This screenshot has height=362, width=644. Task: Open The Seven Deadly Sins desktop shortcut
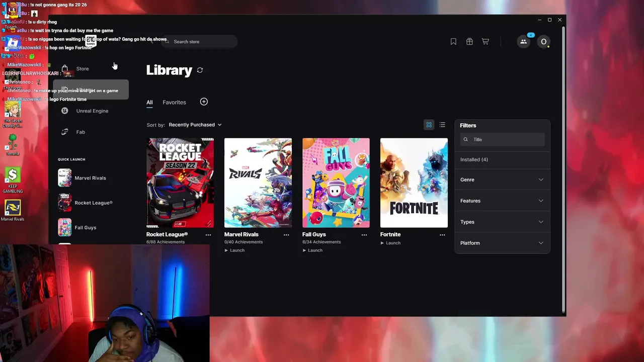click(13, 114)
